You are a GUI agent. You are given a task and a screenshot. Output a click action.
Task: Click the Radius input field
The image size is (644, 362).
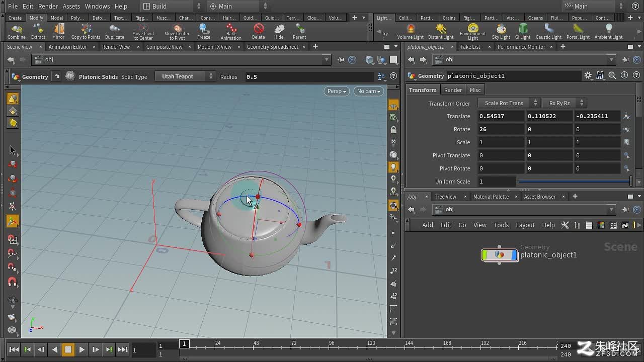(x=309, y=77)
